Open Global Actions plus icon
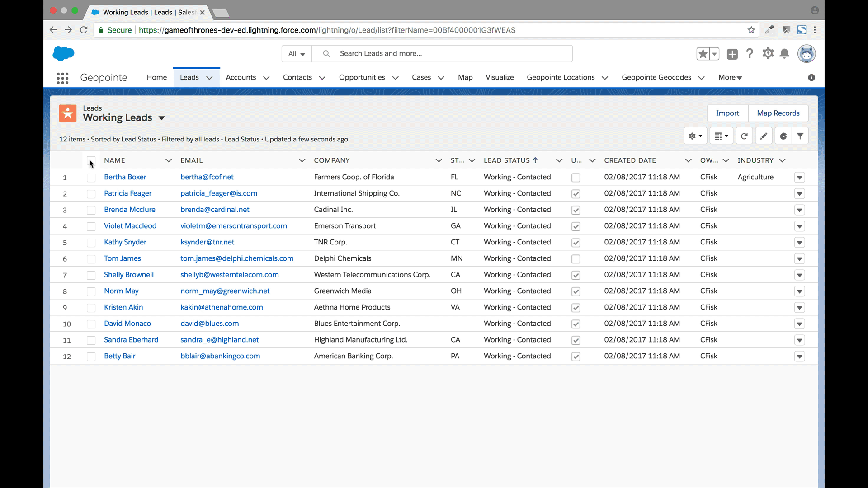This screenshot has height=488, width=868. pos(732,54)
